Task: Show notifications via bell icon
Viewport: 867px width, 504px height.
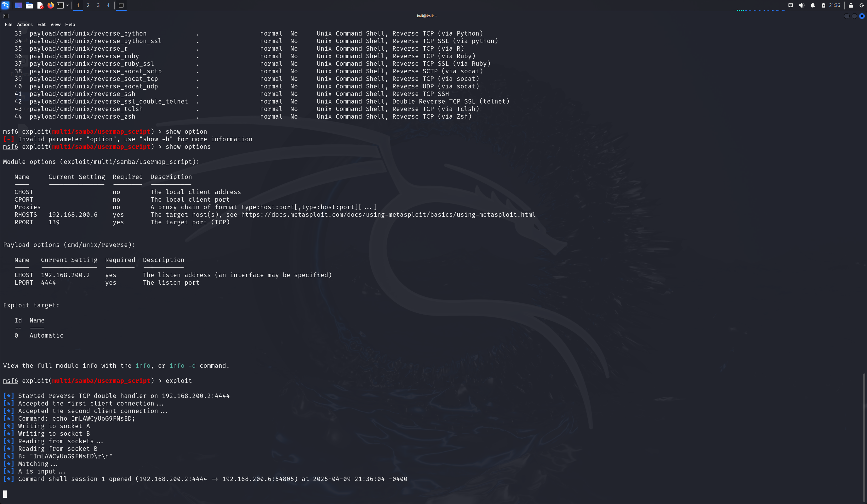Action: pyautogui.click(x=813, y=5)
